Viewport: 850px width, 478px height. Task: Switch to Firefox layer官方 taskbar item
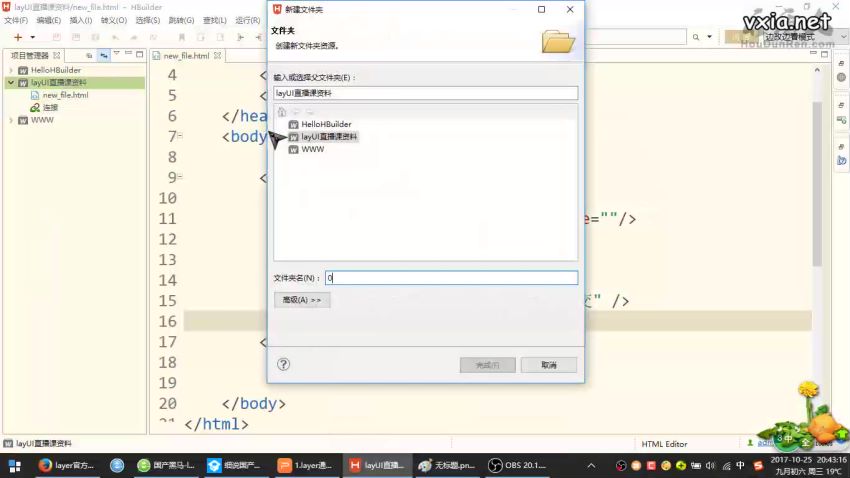click(67, 466)
